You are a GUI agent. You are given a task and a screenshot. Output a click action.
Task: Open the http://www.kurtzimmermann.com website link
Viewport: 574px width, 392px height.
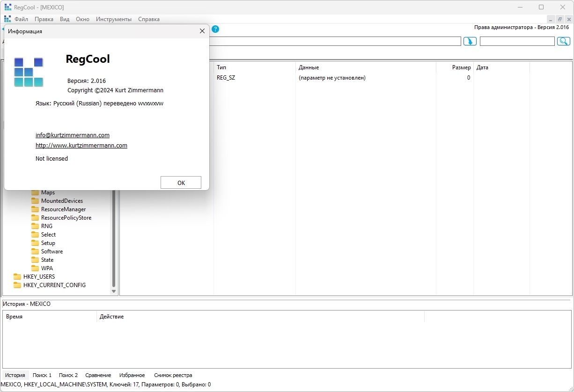click(x=81, y=145)
